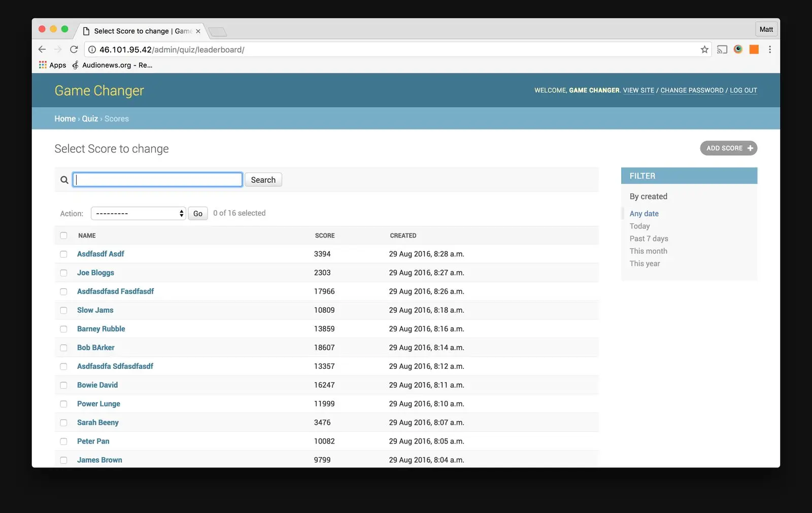Tick the checkbox next to Bowie David
This screenshot has width=812, height=513.
63,385
